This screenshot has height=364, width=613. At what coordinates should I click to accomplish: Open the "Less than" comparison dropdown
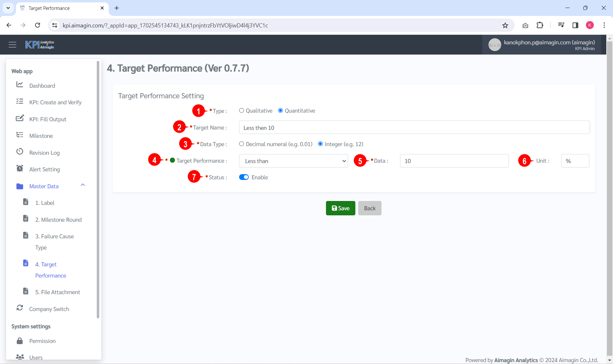click(x=293, y=161)
